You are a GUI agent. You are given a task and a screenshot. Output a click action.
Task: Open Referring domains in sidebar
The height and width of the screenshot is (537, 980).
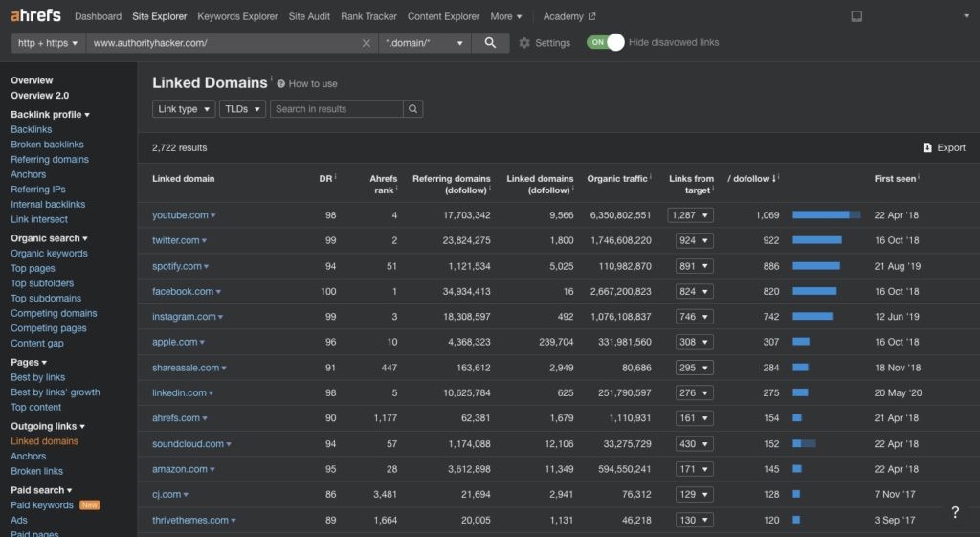[50, 160]
